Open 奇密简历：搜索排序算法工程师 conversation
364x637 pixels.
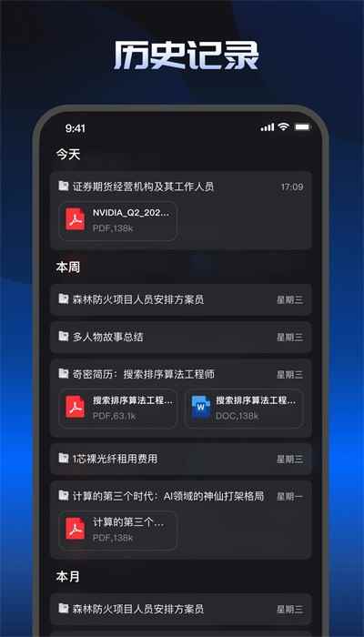point(144,374)
